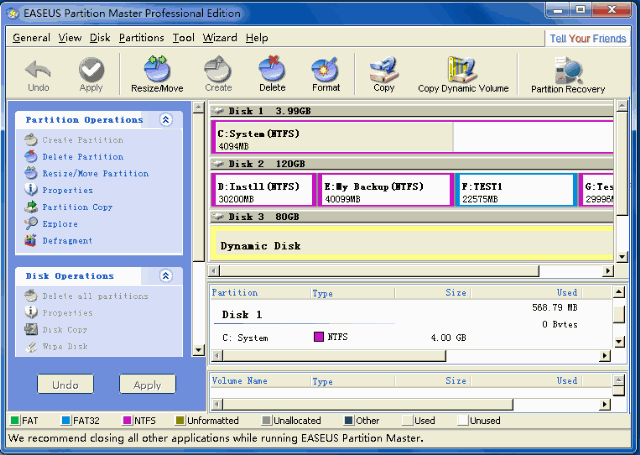
Task: Open the General menu
Action: 31,38
